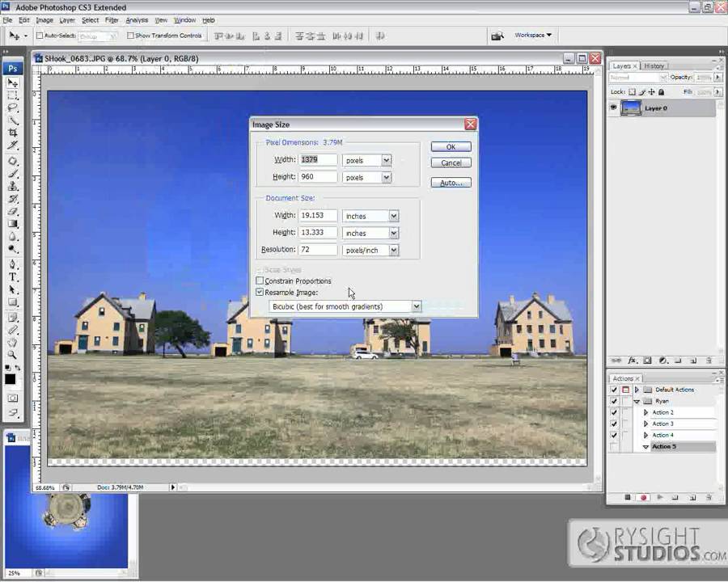Viewport: 728px width, 582px height.
Task: Toggle Ryan action set checkmark
Action: tap(614, 401)
